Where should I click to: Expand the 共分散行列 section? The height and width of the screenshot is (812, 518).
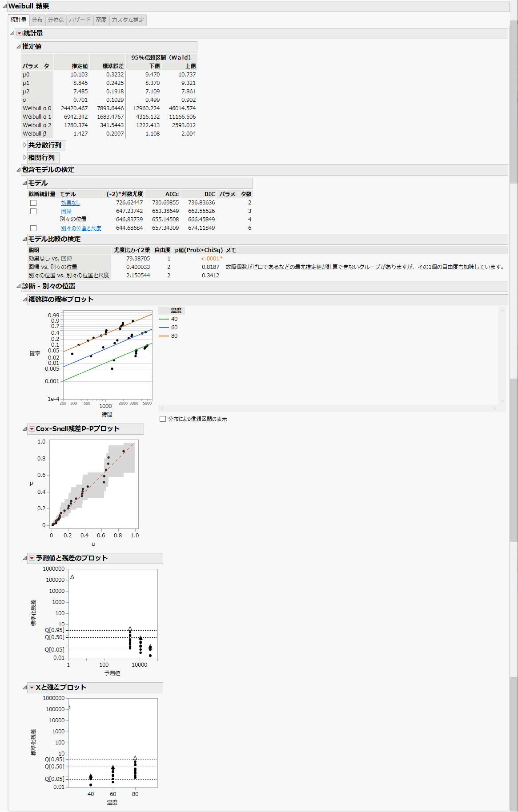[25, 145]
